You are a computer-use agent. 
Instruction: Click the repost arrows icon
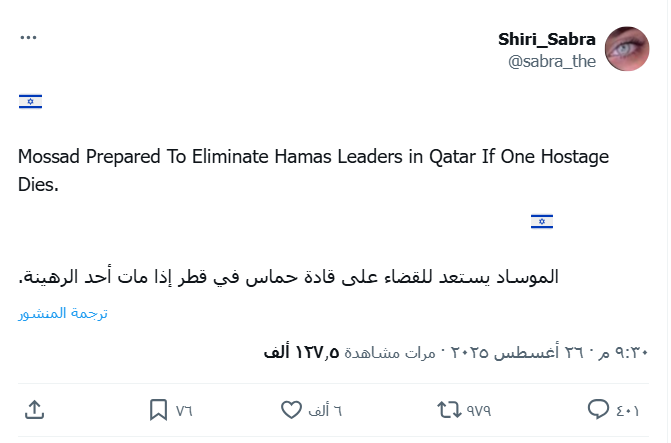coord(448,410)
